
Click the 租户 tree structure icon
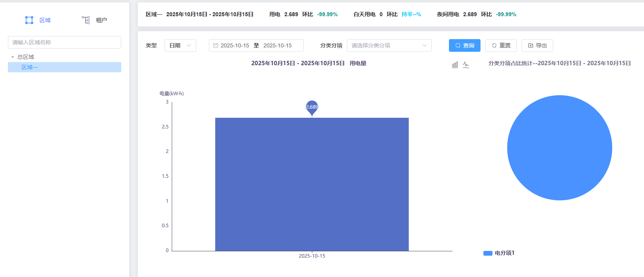(86, 20)
